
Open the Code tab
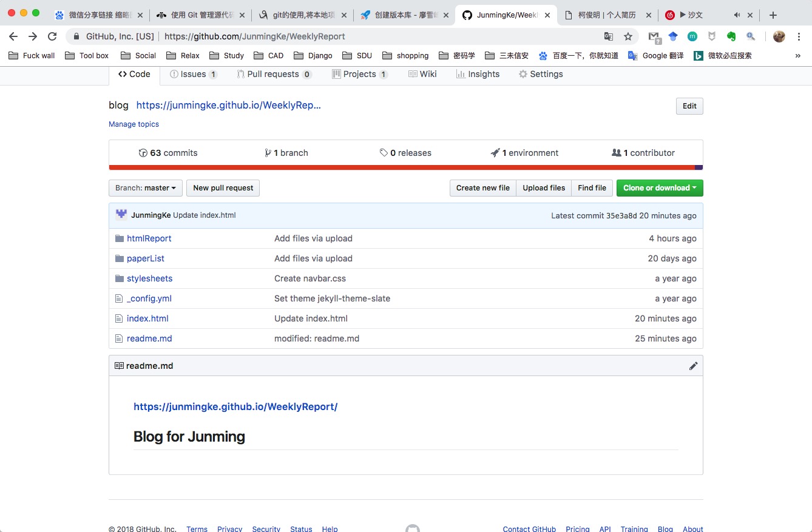[x=134, y=74]
